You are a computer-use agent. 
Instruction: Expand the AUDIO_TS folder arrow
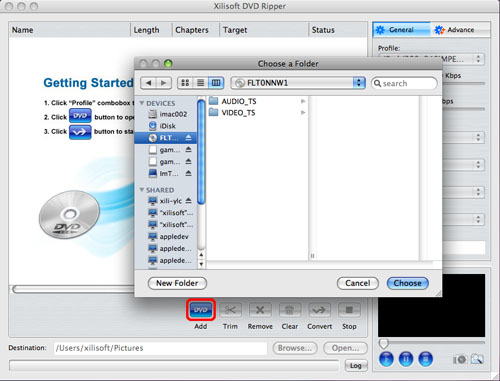[303, 101]
